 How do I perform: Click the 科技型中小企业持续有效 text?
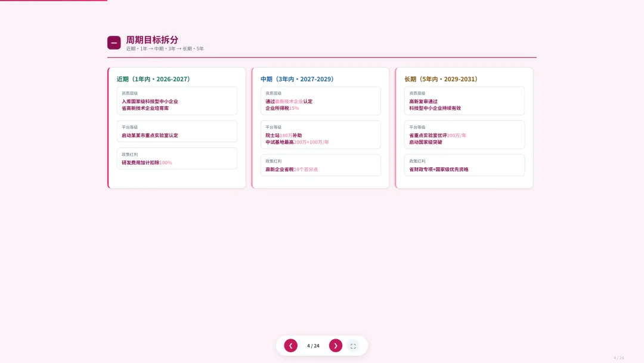point(435,108)
